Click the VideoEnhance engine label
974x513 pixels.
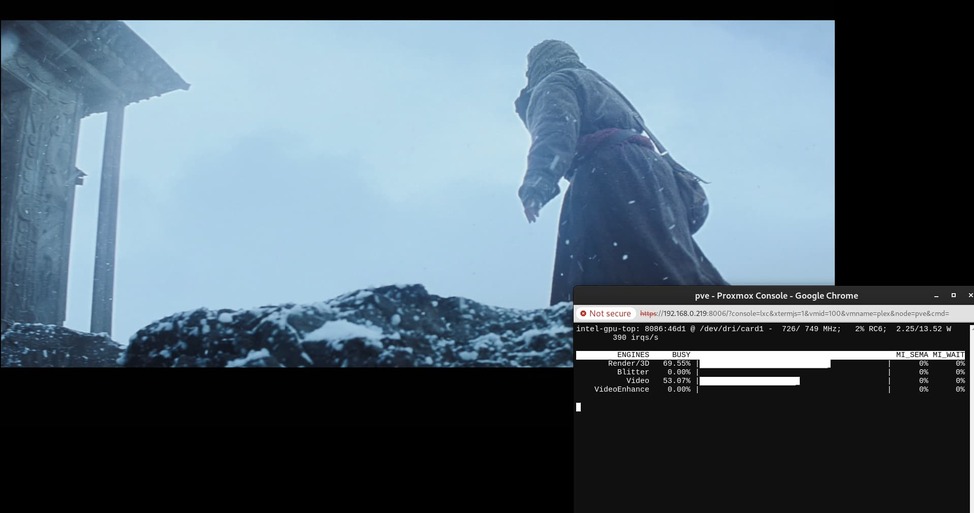[x=621, y=389]
